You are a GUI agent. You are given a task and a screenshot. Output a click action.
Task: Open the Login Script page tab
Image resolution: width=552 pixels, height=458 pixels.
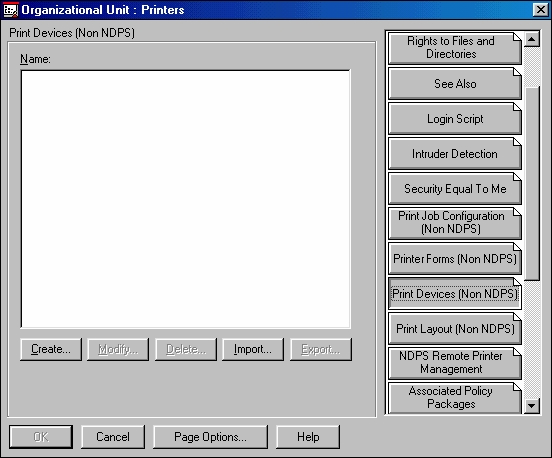(454, 119)
